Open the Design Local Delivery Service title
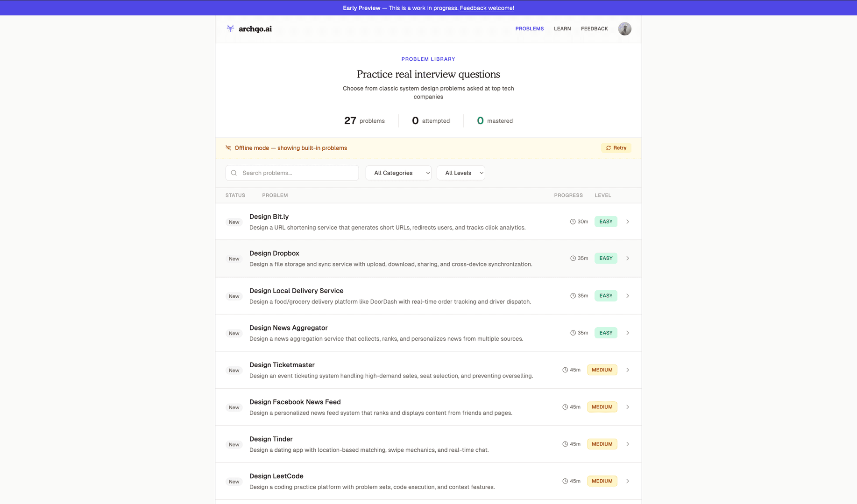 [x=296, y=291]
